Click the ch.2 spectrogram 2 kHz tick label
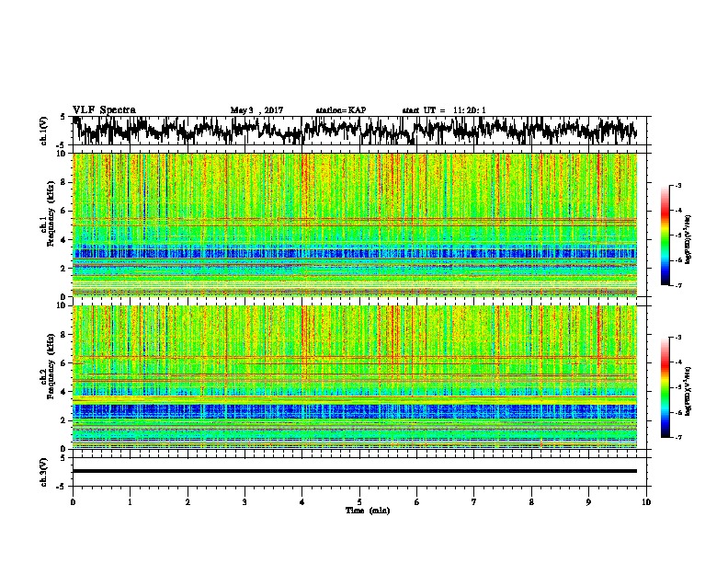This screenshot has width=728, height=563. [64, 420]
